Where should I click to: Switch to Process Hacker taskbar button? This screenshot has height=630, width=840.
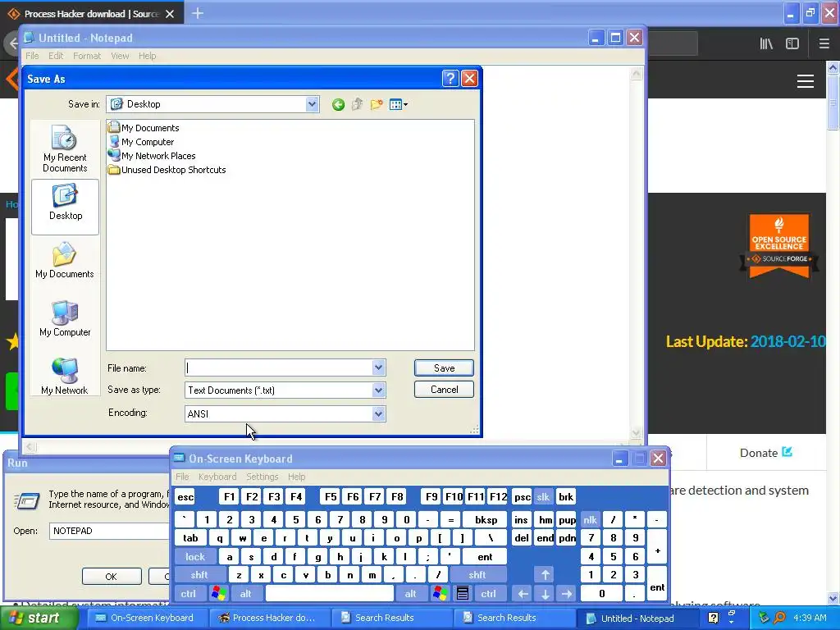click(x=268, y=618)
